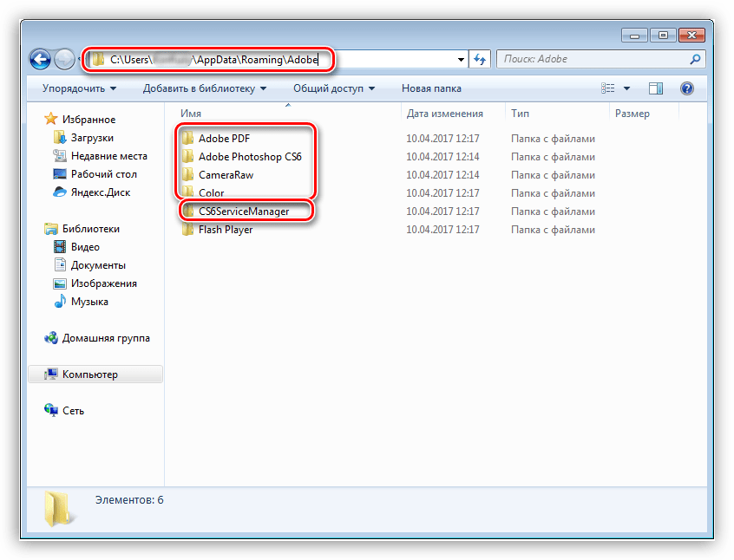Open Добавить в библиотеку dropdown
Viewport: 734px width, 560px height.
[x=205, y=88]
